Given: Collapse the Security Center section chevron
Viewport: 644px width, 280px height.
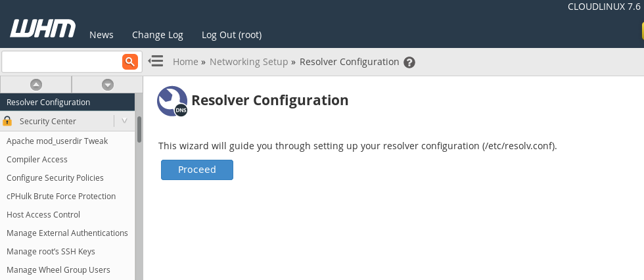Looking at the screenshot, I should (124, 121).
